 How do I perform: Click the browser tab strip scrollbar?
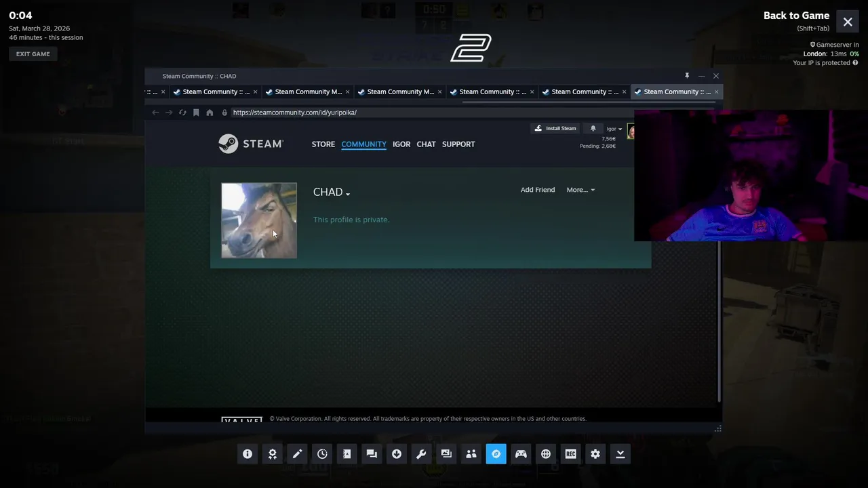coord(589,102)
